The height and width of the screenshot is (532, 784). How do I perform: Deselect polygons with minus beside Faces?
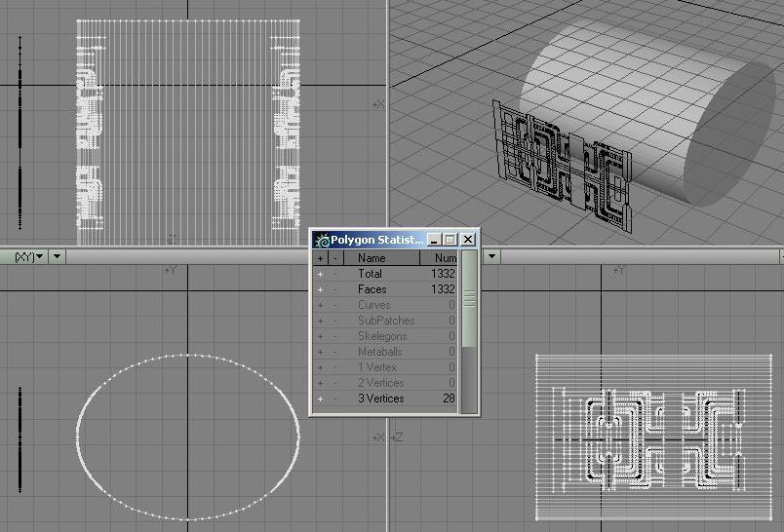[335, 289]
